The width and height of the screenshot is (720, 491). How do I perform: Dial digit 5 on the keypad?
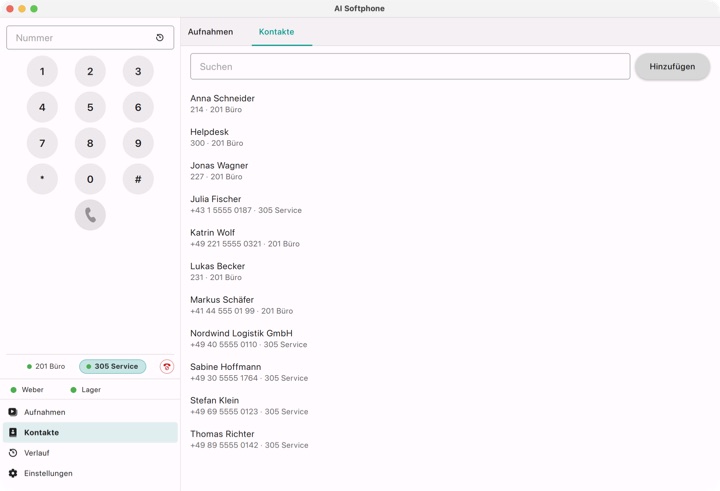tap(90, 107)
